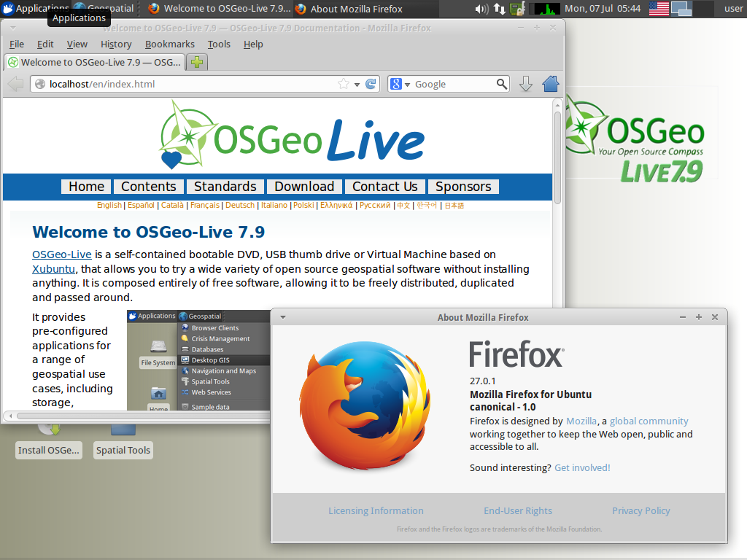Open the Tools menu in Firefox

click(219, 44)
